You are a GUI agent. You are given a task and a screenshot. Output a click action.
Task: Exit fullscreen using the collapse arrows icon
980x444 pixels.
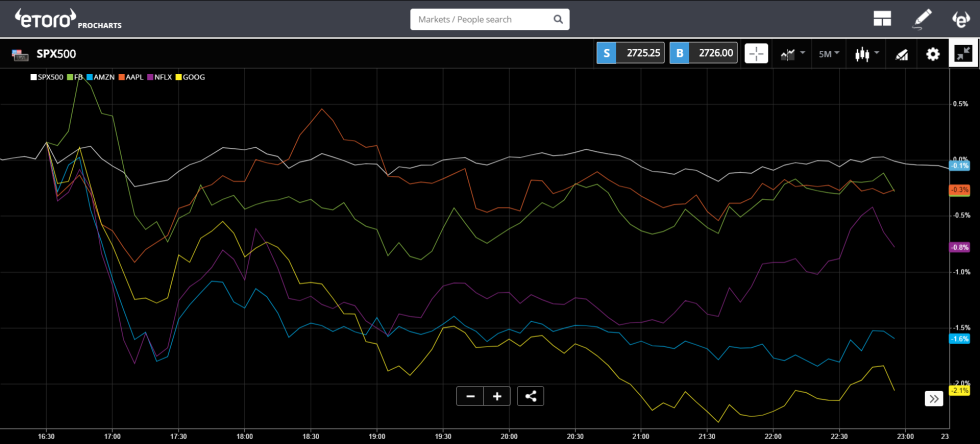tap(963, 54)
